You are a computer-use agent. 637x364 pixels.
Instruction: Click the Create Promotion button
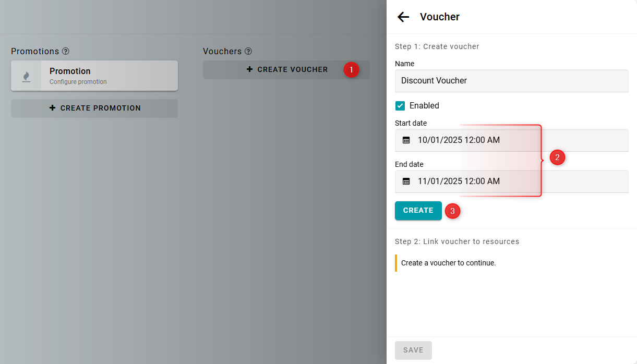pos(94,108)
